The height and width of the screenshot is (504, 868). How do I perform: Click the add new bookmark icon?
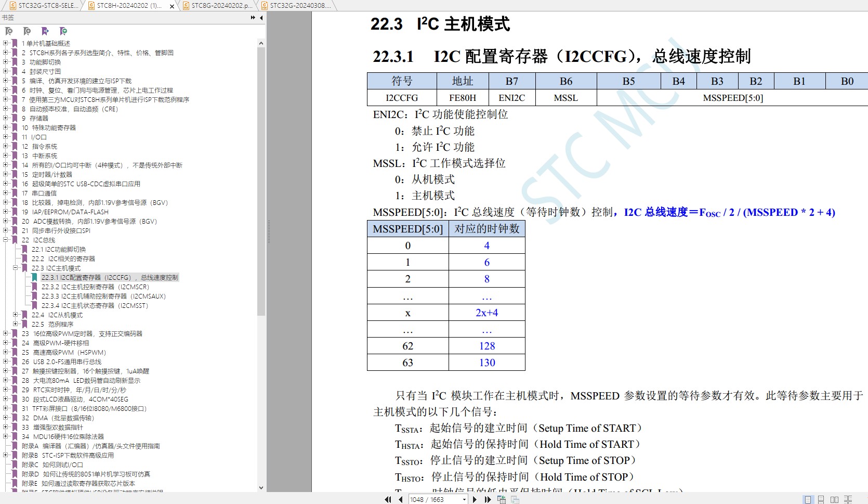[27, 31]
